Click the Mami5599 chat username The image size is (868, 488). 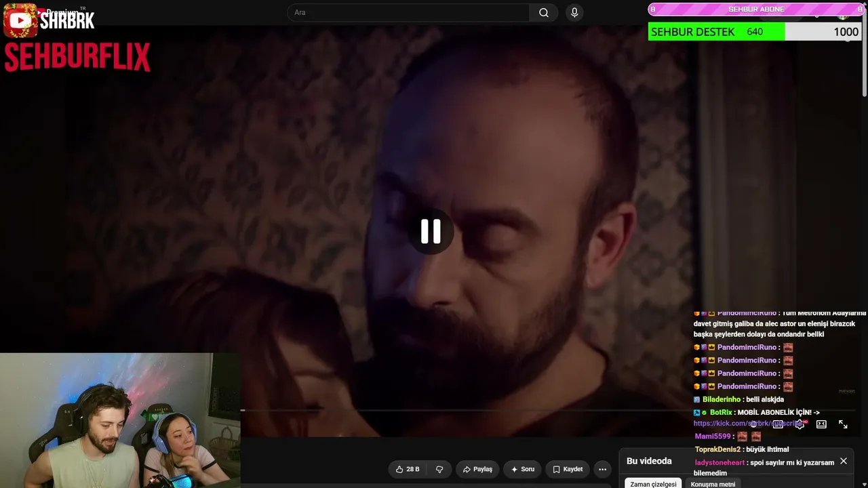(713, 436)
